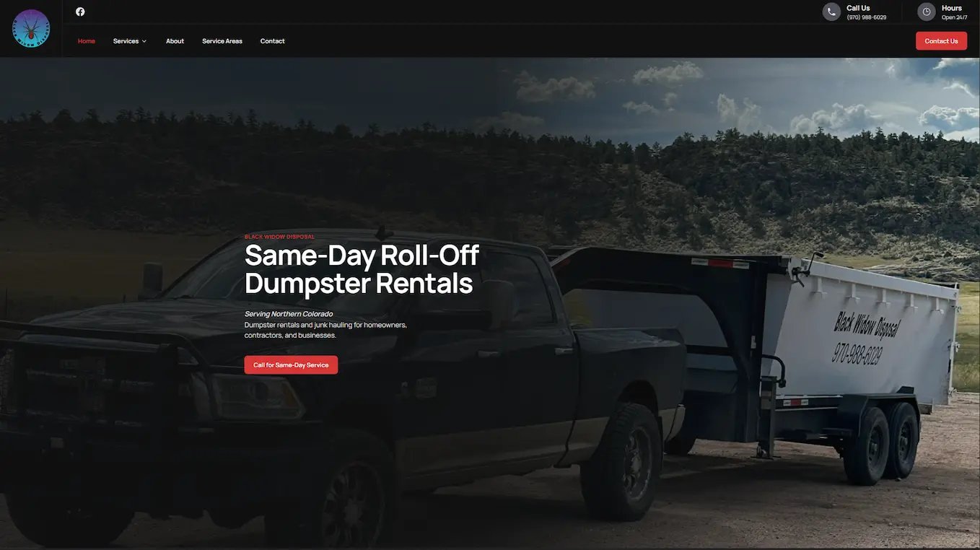The width and height of the screenshot is (980, 550).
Task: Navigate to Service Areas
Action: tap(222, 41)
